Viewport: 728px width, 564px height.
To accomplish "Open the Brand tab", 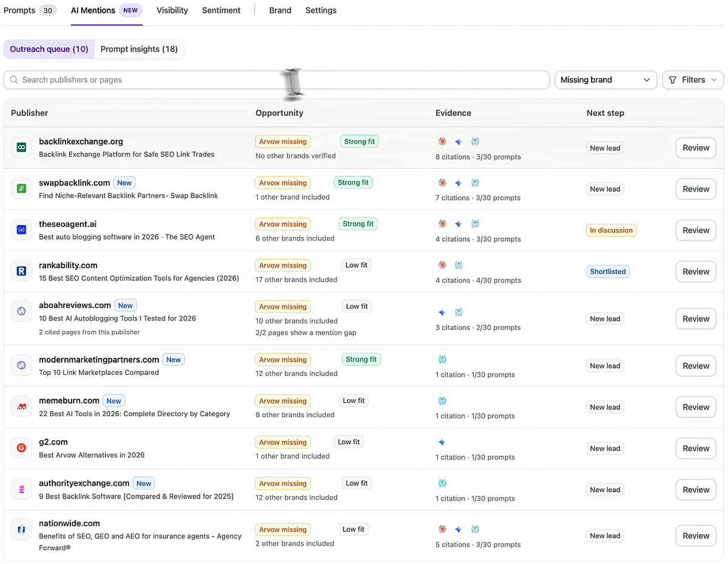I will 280,10.
